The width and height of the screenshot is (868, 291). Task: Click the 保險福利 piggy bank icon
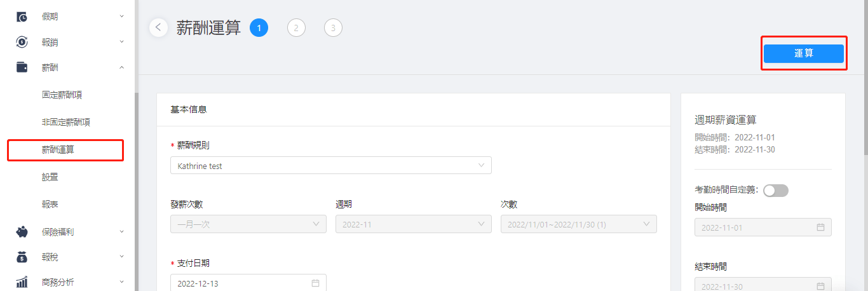tap(22, 232)
